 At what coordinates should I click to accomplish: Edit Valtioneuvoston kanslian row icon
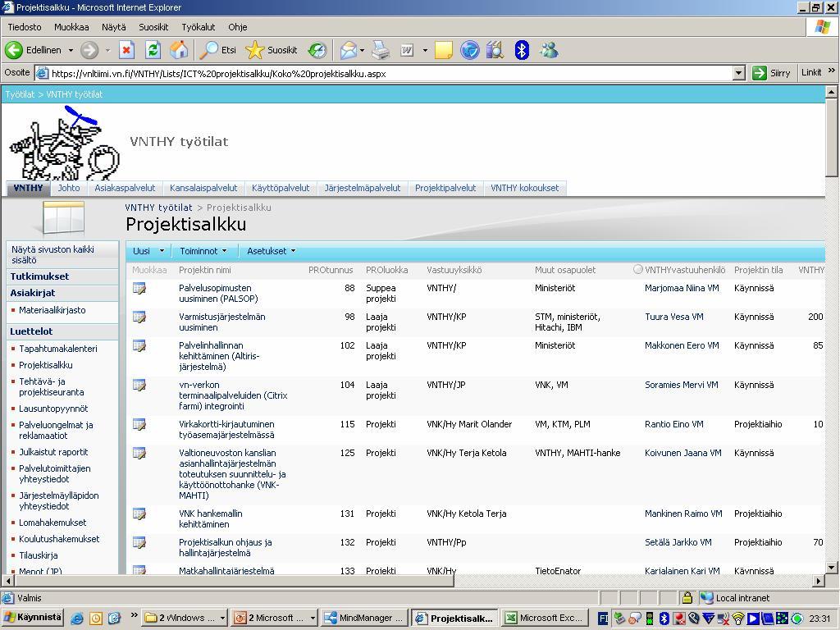point(139,453)
